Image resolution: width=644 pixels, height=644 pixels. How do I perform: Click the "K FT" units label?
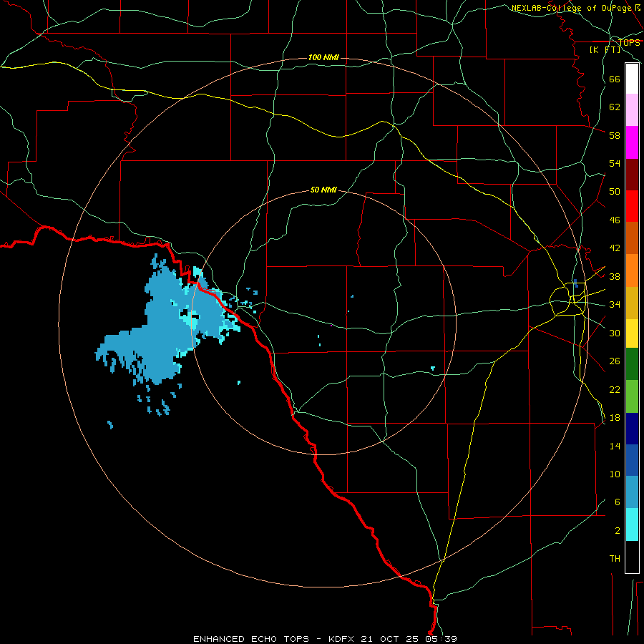pyautogui.click(x=605, y=50)
